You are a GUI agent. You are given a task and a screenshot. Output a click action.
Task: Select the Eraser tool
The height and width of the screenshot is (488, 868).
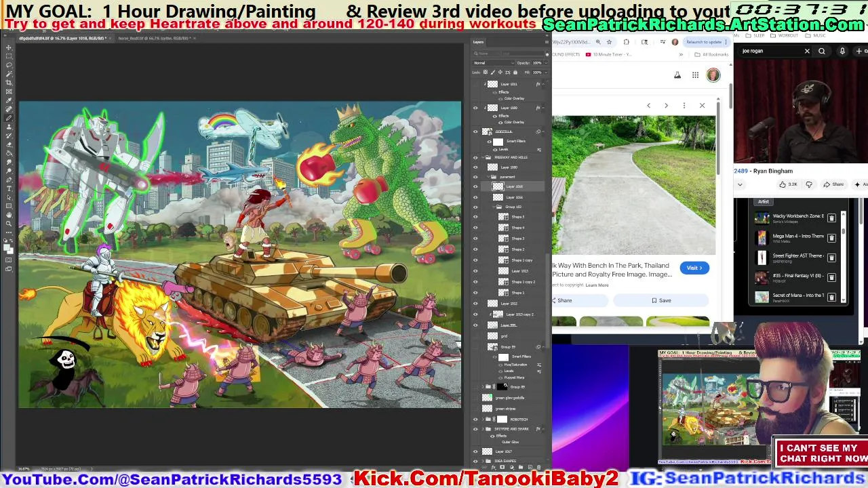[9, 144]
